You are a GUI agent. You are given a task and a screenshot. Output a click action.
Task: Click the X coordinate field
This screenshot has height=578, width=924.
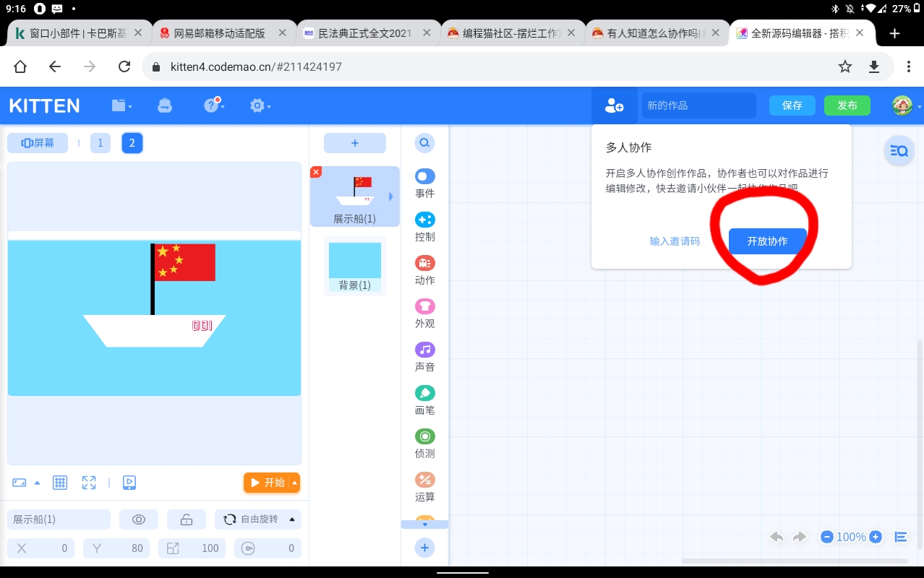tap(40, 548)
